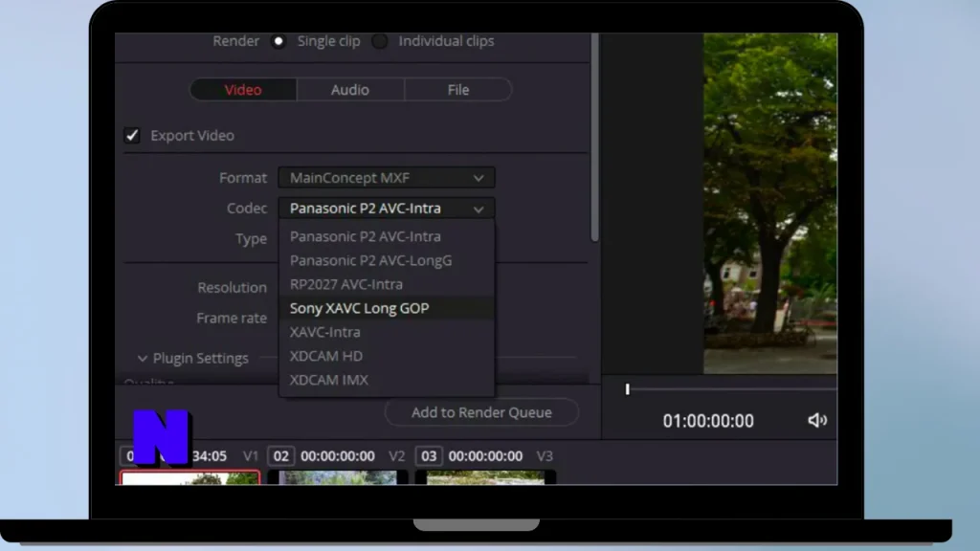This screenshot has height=551, width=980.
Task: Click Add to Render Queue button
Action: (481, 412)
